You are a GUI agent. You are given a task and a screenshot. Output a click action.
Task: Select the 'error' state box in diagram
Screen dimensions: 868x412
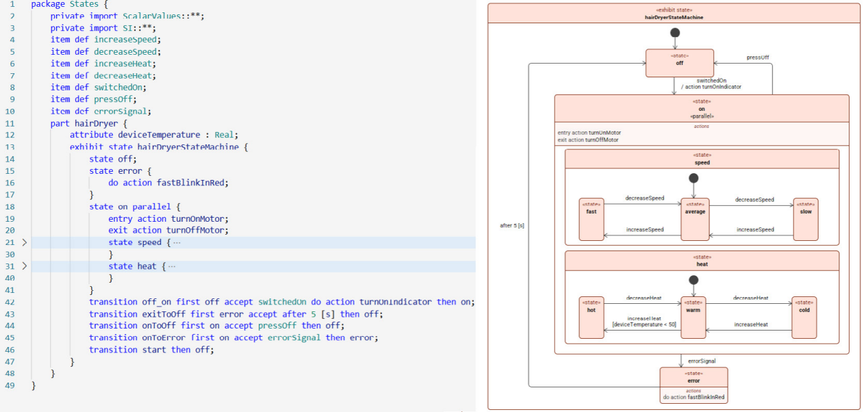point(693,385)
